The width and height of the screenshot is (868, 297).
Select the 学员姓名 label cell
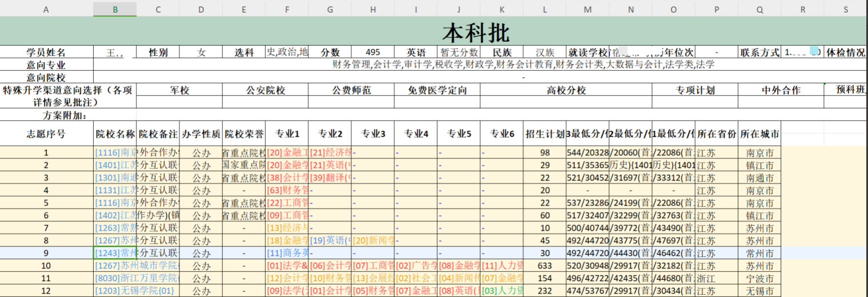[x=46, y=52]
